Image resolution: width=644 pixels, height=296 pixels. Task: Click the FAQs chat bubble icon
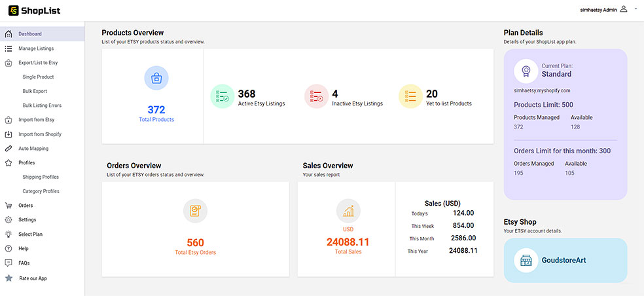(9, 263)
